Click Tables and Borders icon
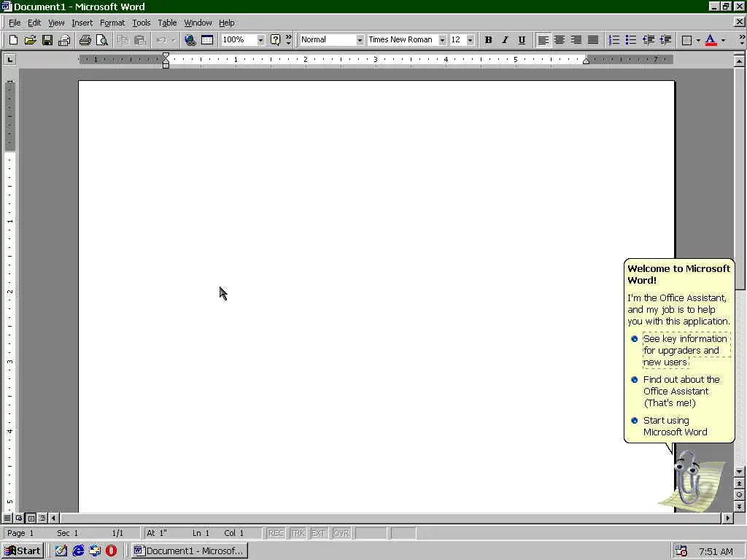 207,40
